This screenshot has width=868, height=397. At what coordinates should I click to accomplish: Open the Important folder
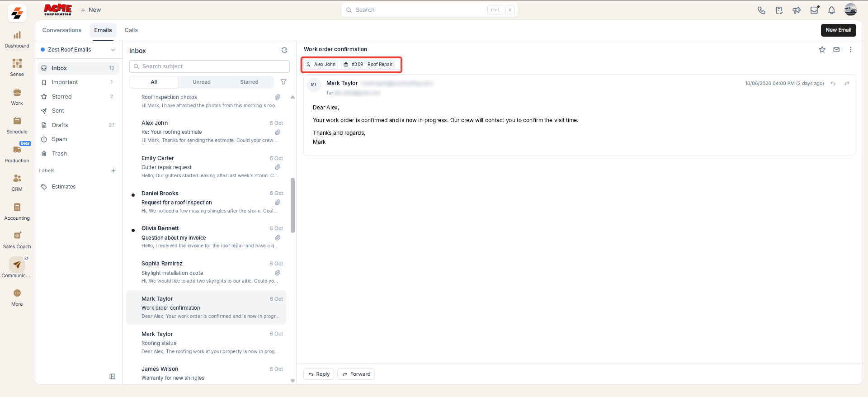pyautogui.click(x=78, y=82)
